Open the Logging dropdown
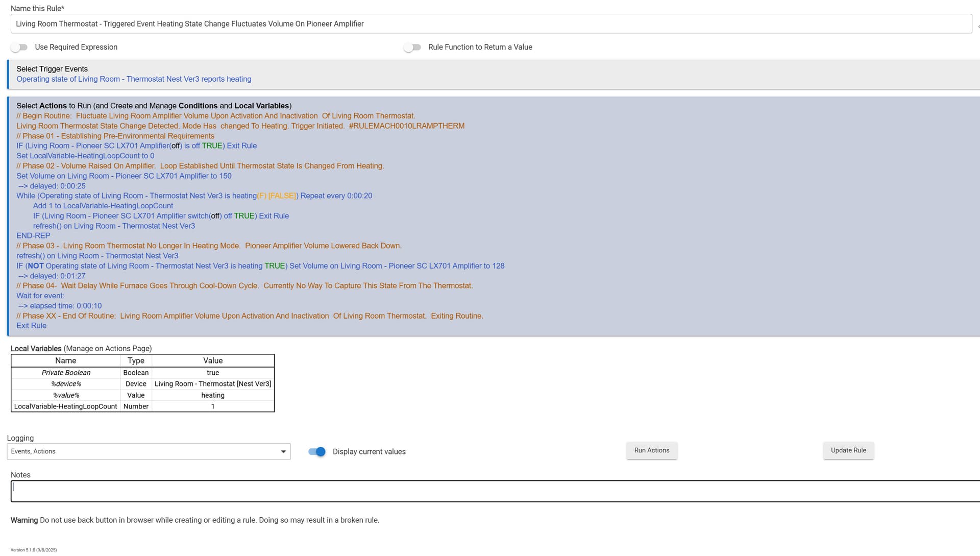The image size is (980, 556). tap(149, 452)
